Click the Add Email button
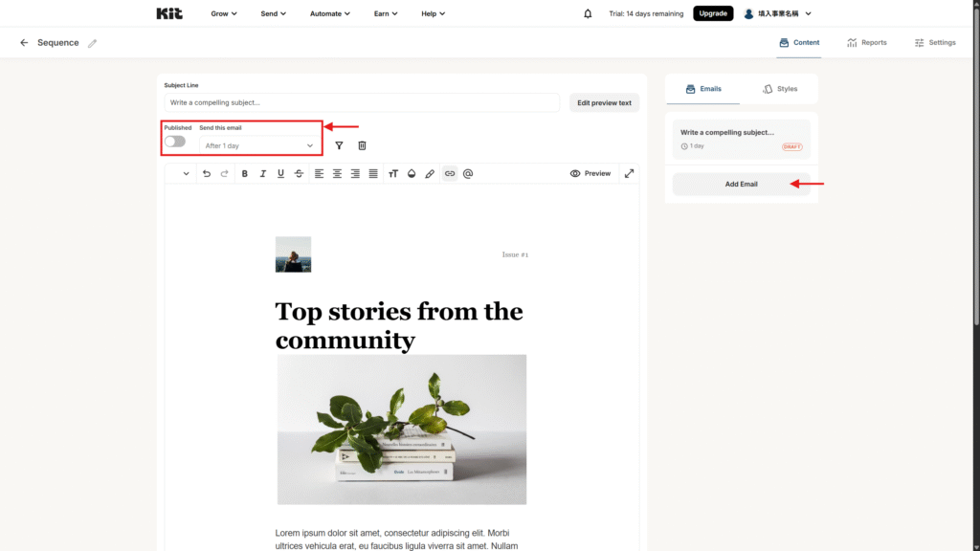 (x=741, y=184)
